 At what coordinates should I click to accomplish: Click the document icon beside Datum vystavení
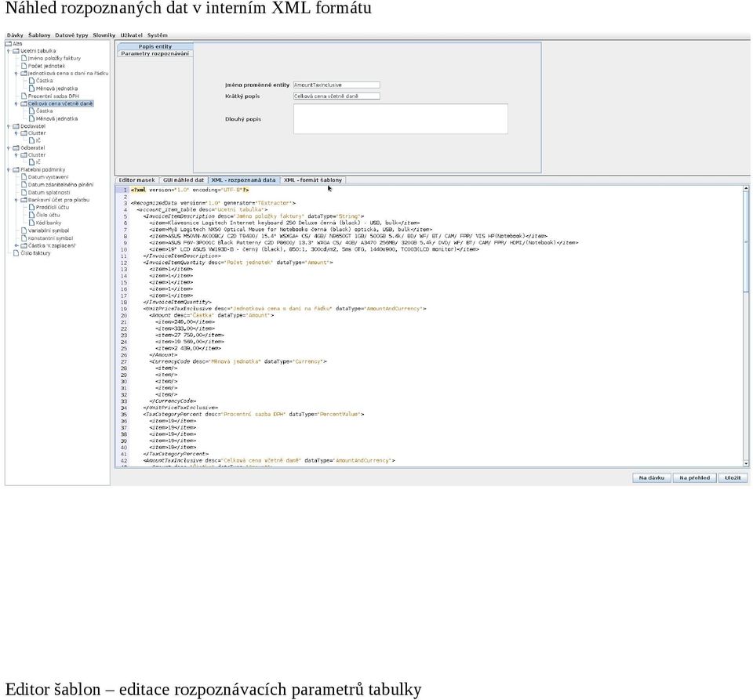[x=24, y=177]
